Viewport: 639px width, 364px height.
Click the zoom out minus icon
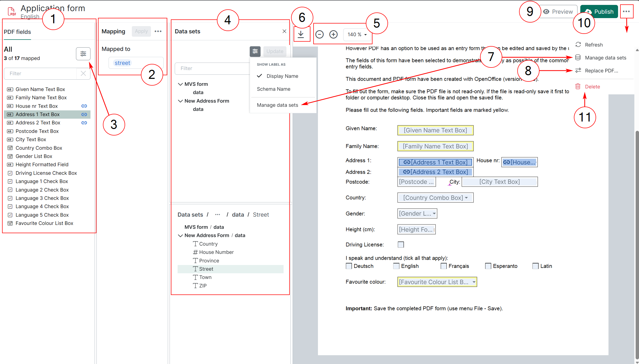click(x=319, y=34)
